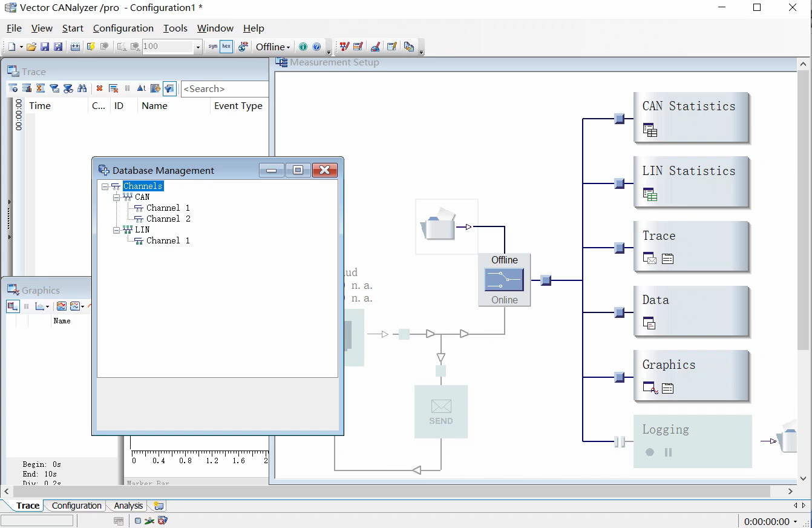Click the delta time icon in Trace toolbar

[141, 88]
